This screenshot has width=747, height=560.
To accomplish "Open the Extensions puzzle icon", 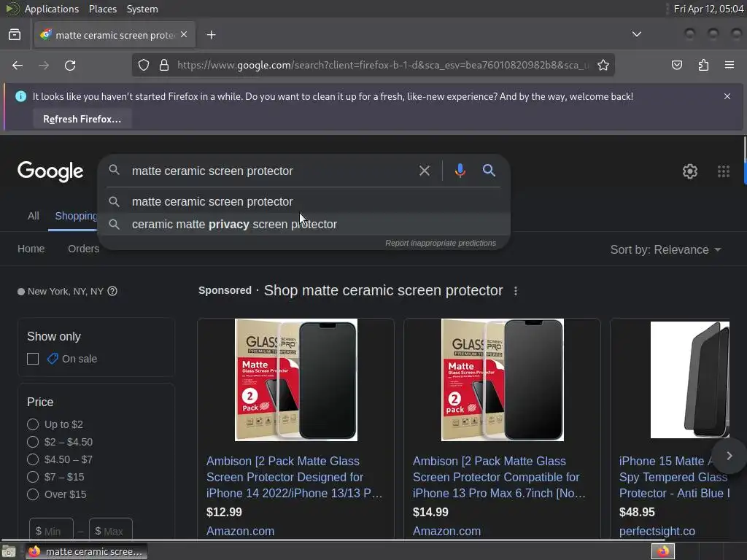I will [703, 65].
